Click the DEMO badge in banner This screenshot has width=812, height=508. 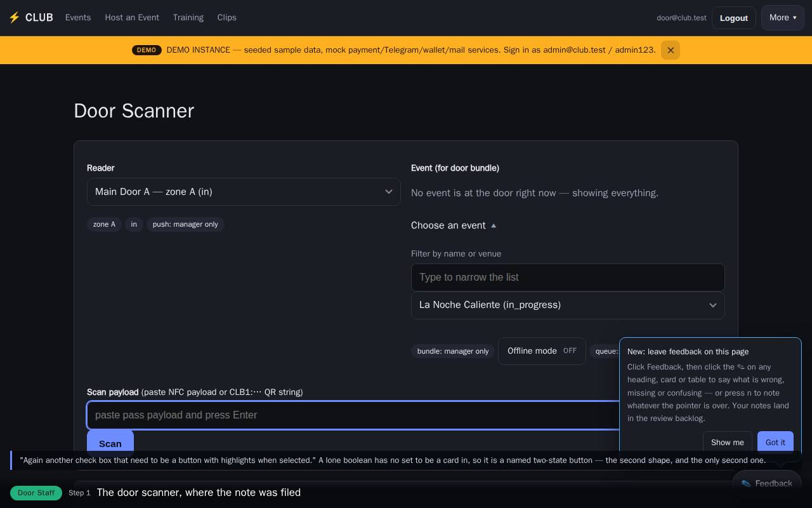(147, 50)
